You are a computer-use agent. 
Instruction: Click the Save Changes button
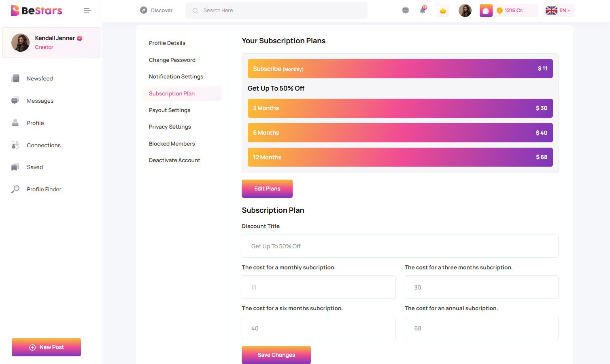pyautogui.click(x=276, y=355)
